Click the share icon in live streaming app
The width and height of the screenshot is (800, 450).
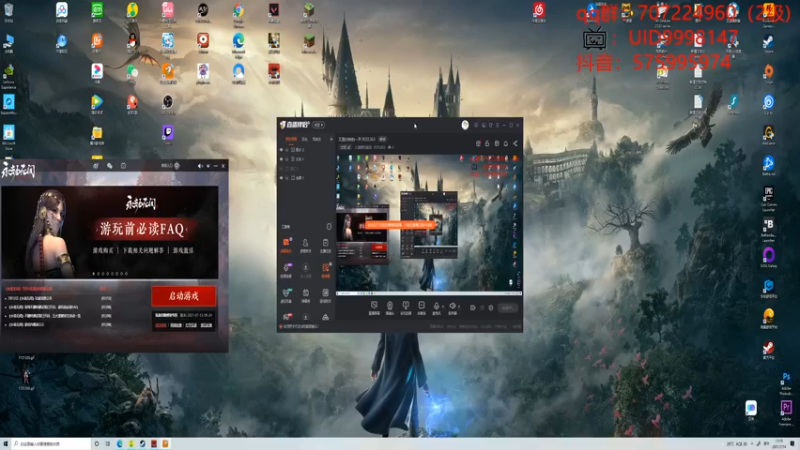(515, 144)
